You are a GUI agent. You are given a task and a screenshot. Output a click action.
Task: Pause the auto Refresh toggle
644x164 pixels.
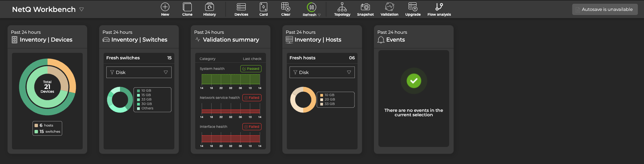(311, 7)
